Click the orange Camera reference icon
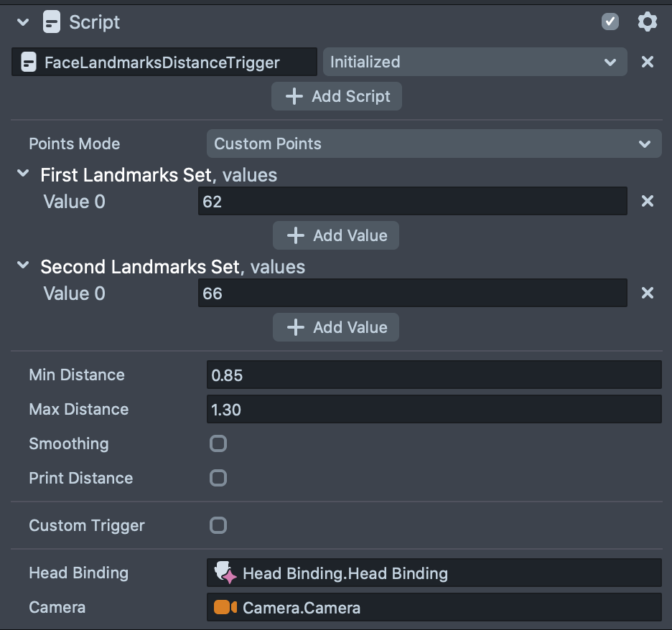 [x=225, y=608]
